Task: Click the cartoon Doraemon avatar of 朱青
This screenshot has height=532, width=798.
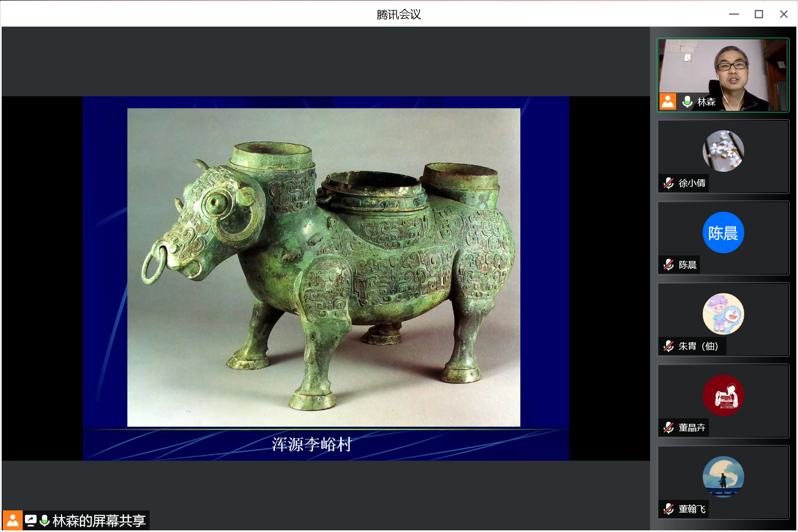Action: (x=723, y=314)
